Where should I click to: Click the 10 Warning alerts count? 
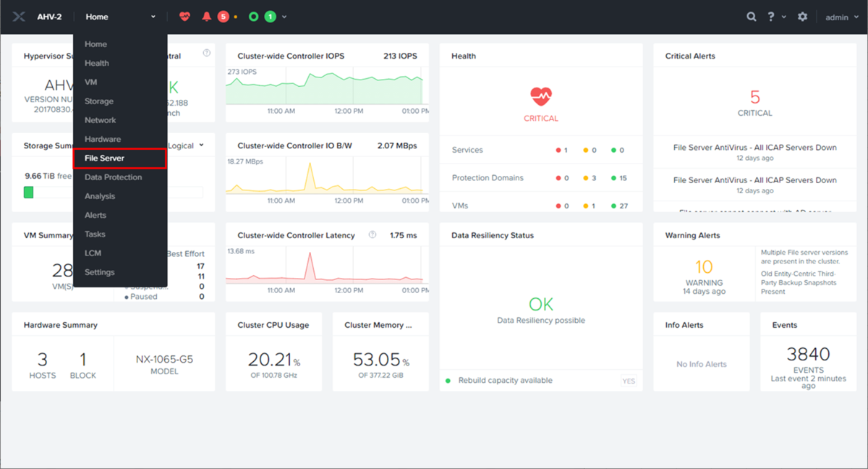[704, 266]
